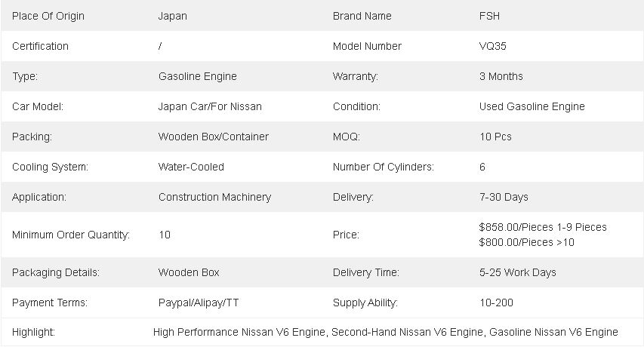Select the VQ35 model number
This screenshot has height=347, width=644.
click(x=492, y=46)
